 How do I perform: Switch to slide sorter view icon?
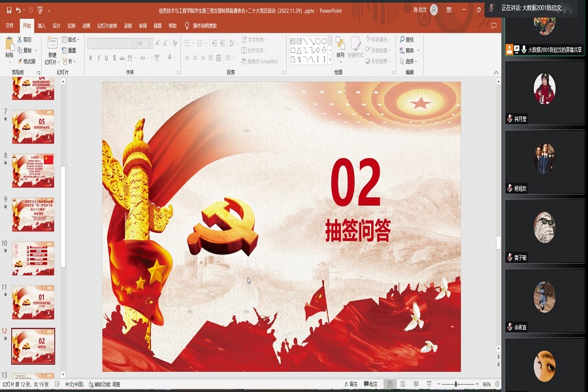pyautogui.click(x=403, y=384)
